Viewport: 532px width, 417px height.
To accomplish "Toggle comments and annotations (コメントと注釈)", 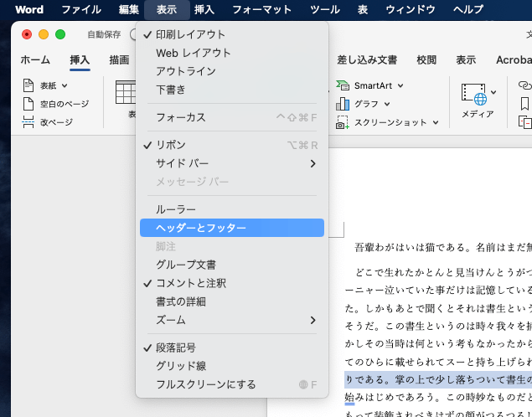I will coord(232,283).
